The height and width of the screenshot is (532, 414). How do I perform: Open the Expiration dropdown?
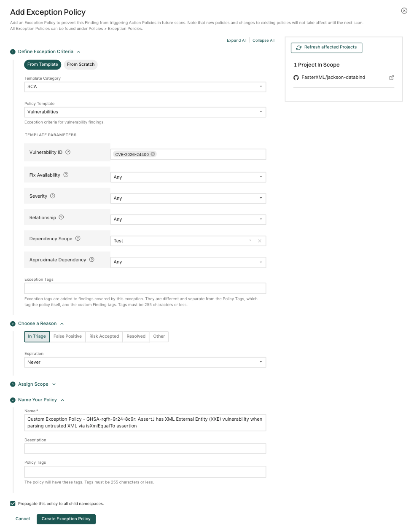click(x=145, y=362)
